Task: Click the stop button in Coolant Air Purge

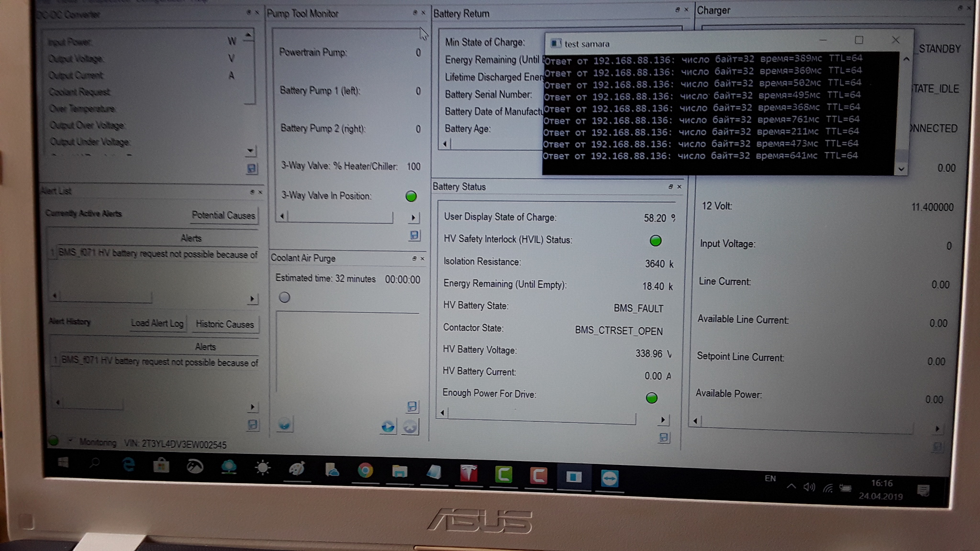Action: [410, 426]
